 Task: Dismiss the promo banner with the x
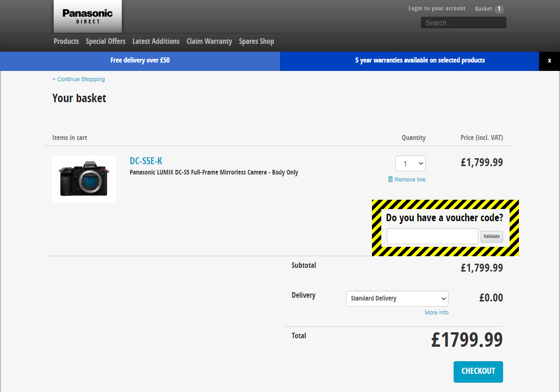coord(549,61)
